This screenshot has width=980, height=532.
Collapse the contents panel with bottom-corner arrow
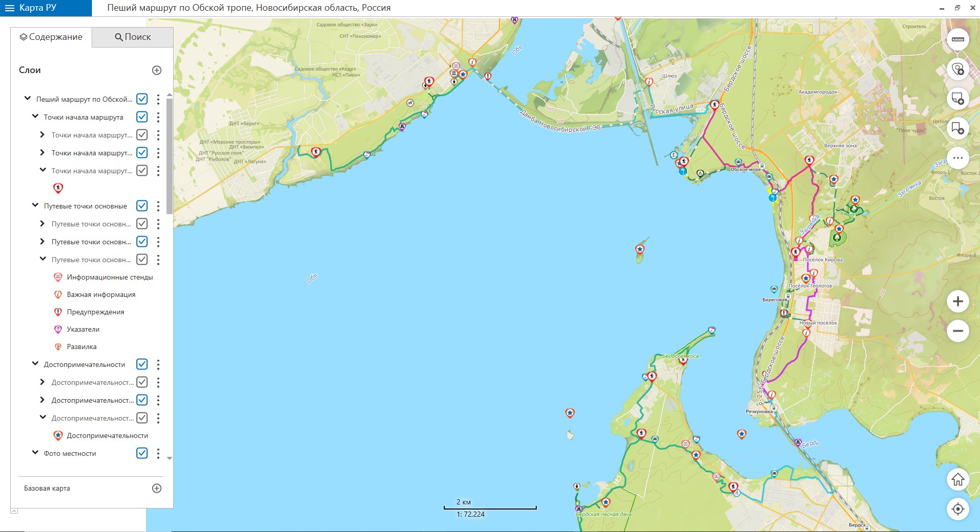pyautogui.click(x=14, y=511)
